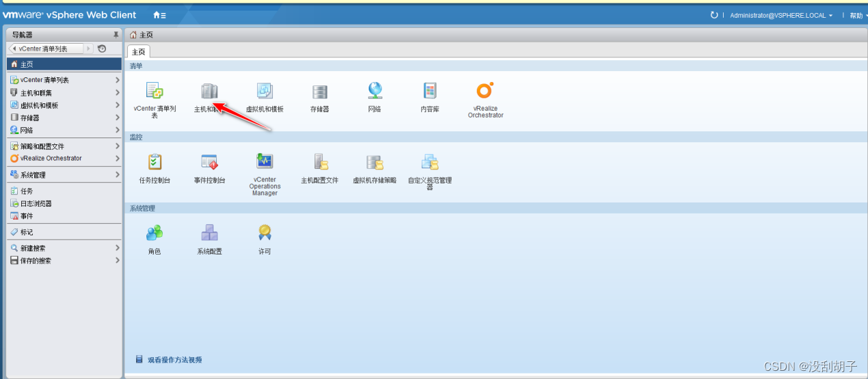Switch to the 主页 tab

point(139,51)
